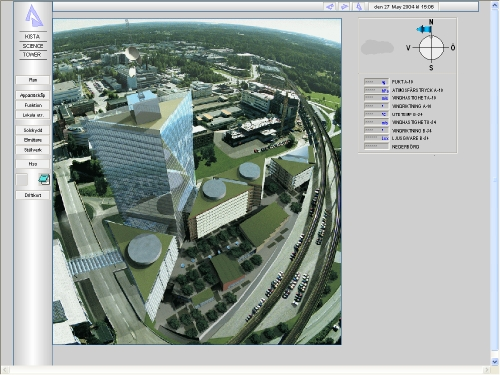Click the vertical scrollbar up arrow
The image size is (500, 375).
(495, 6)
